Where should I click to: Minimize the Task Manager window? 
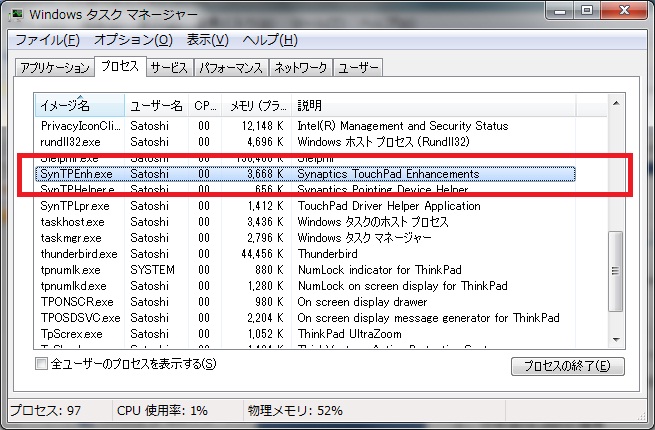pyautogui.click(x=560, y=11)
